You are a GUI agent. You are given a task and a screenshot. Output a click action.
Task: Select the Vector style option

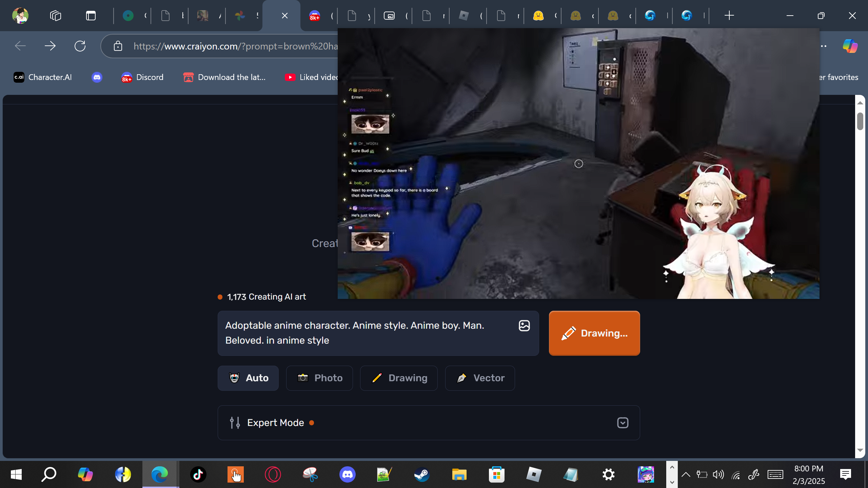[x=480, y=378]
